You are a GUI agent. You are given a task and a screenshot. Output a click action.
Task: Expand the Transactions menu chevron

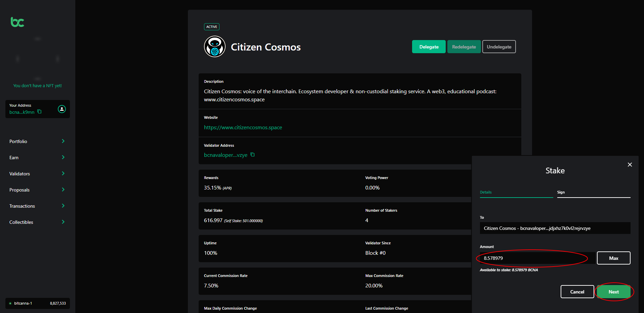click(63, 206)
